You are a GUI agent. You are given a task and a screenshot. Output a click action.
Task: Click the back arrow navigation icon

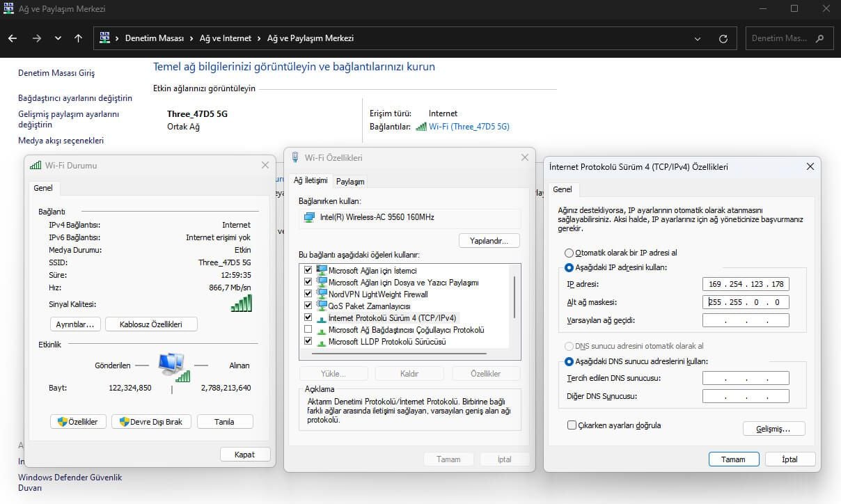[x=13, y=38]
